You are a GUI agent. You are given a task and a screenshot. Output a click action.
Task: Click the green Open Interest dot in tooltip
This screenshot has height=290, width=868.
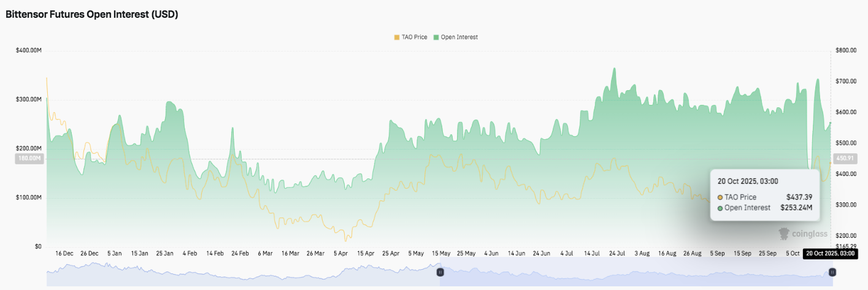(x=720, y=208)
